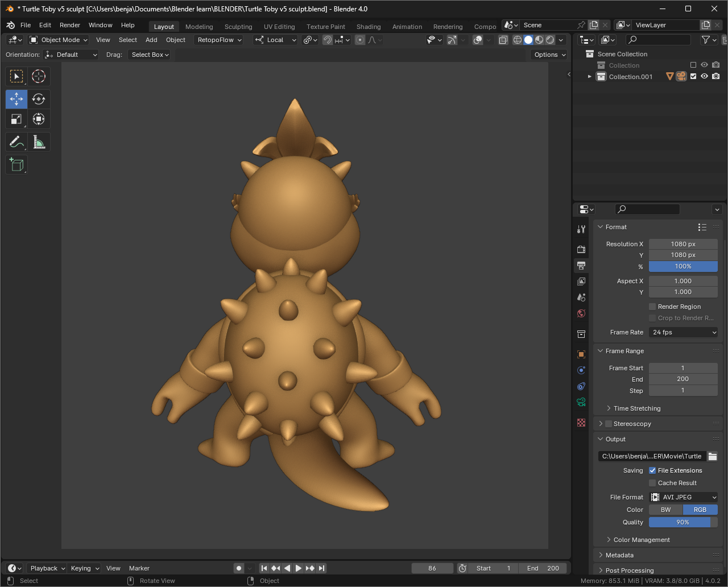Open the Texture properties tab
Image resolution: width=728 pixels, height=587 pixels.
pos(581,423)
